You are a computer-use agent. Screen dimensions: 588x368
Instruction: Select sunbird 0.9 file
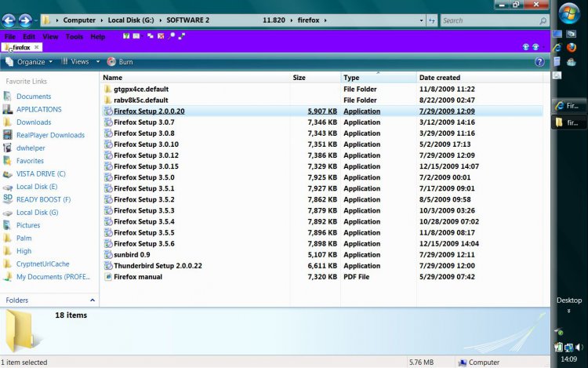(x=132, y=255)
